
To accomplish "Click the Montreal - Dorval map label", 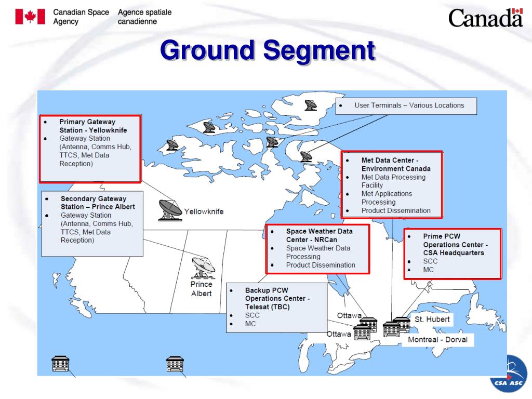I will tap(437, 340).
